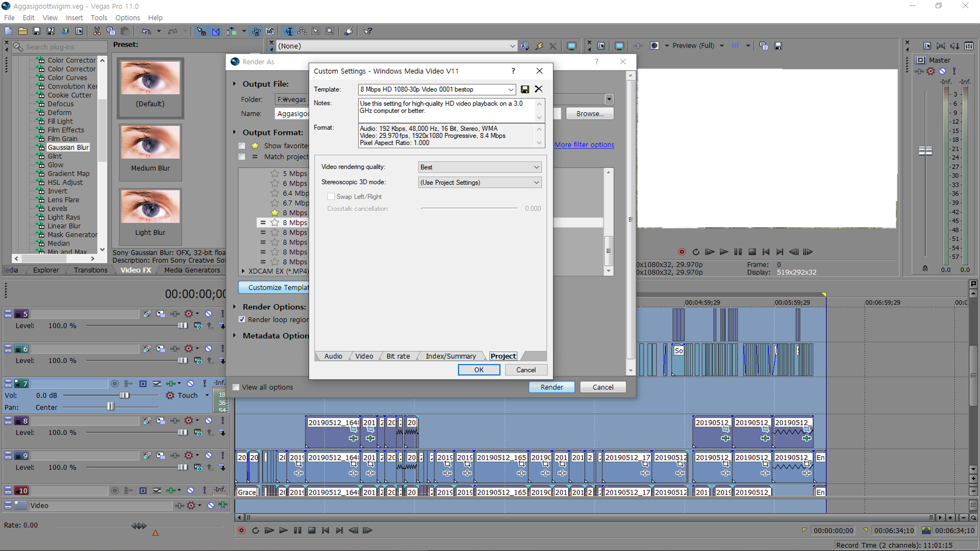Check the View all options box
Viewport: 980px width, 551px height.
[236, 387]
